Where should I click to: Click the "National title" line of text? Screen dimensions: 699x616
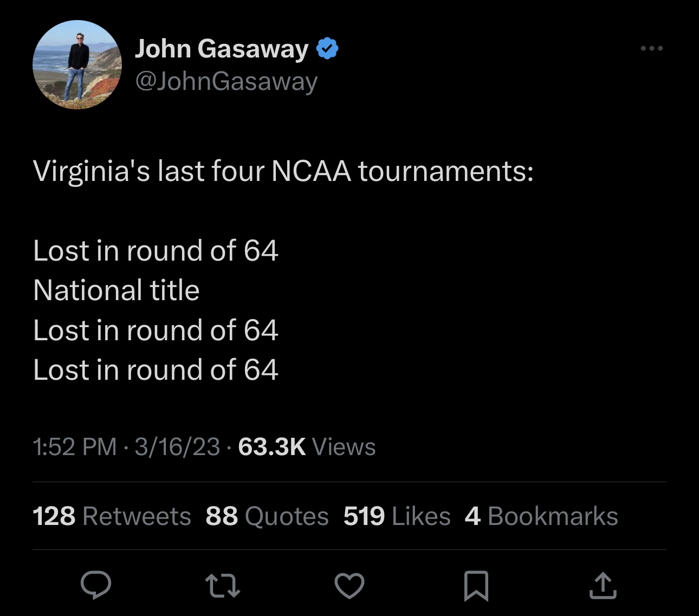(x=116, y=290)
